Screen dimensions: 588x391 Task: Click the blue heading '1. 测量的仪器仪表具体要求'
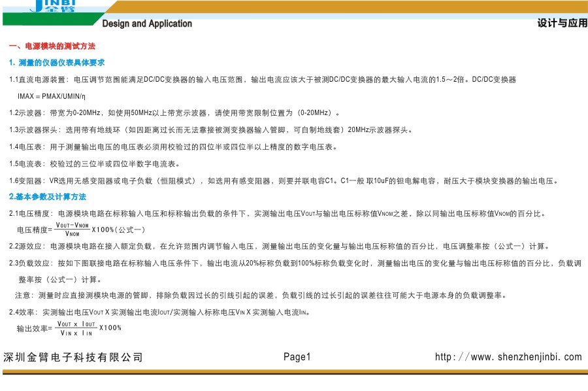pos(57,63)
